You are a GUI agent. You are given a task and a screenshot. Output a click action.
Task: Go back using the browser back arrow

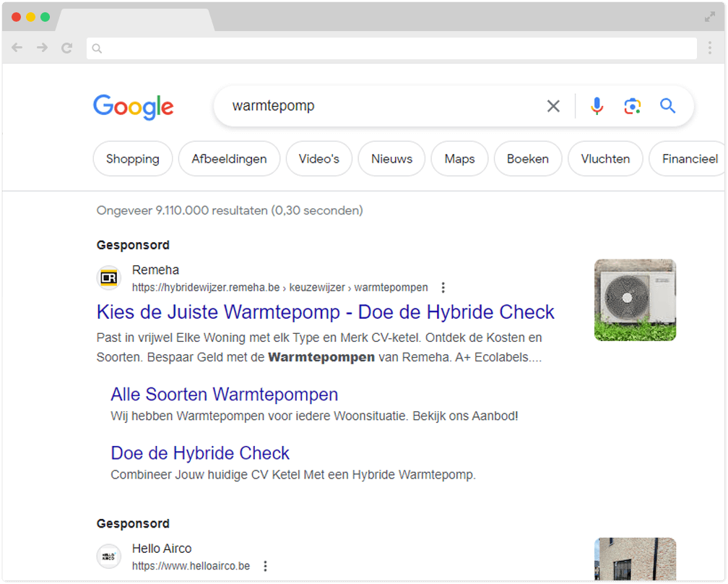pos(17,48)
